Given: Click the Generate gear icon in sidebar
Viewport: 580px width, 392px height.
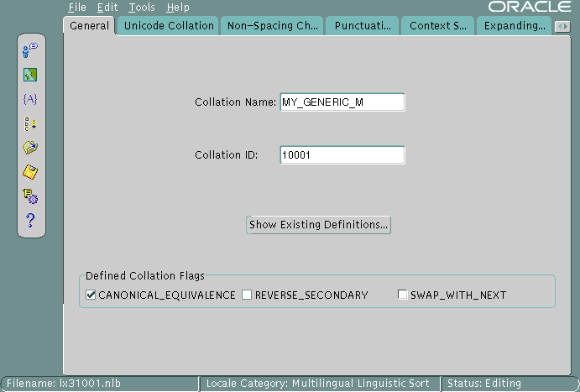Looking at the screenshot, I should [x=30, y=196].
